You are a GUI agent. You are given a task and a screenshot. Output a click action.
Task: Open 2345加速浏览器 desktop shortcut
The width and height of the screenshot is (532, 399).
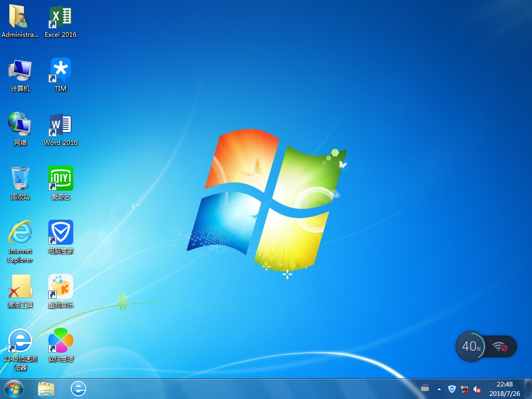click(x=20, y=350)
